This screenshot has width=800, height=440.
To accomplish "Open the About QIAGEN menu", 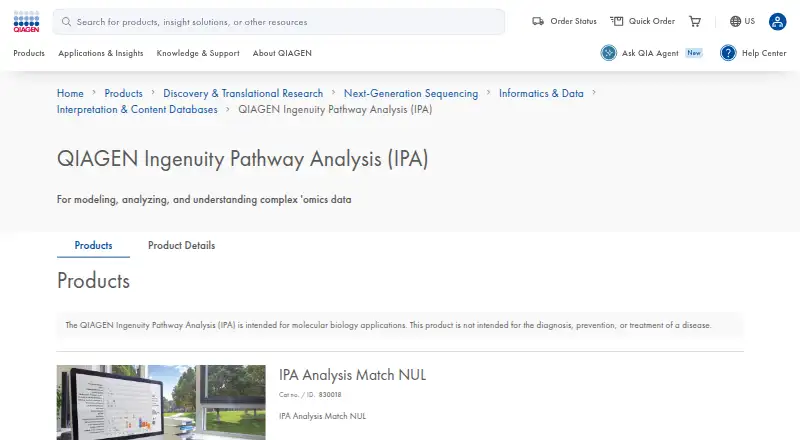I will 282,53.
